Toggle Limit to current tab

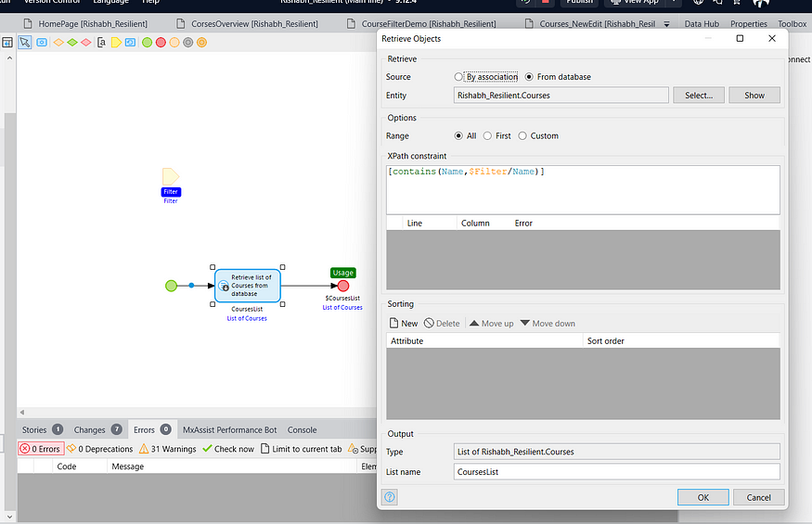pos(301,449)
